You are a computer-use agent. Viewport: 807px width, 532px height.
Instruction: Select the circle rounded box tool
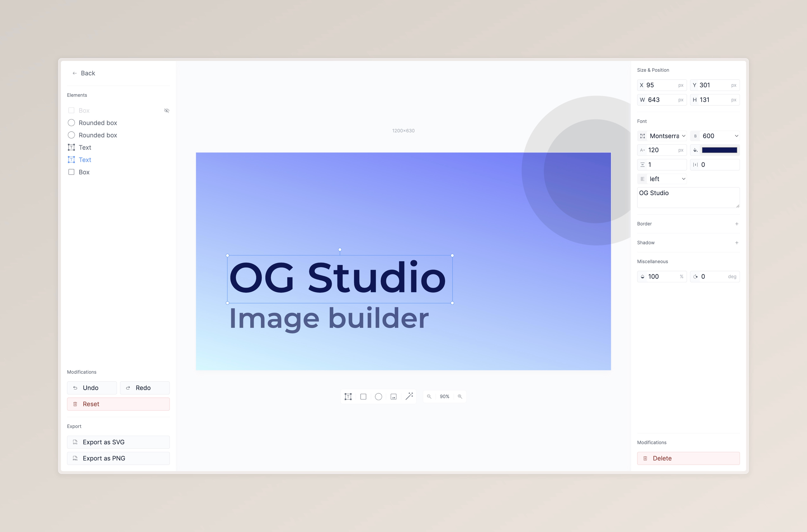[x=379, y=397]
